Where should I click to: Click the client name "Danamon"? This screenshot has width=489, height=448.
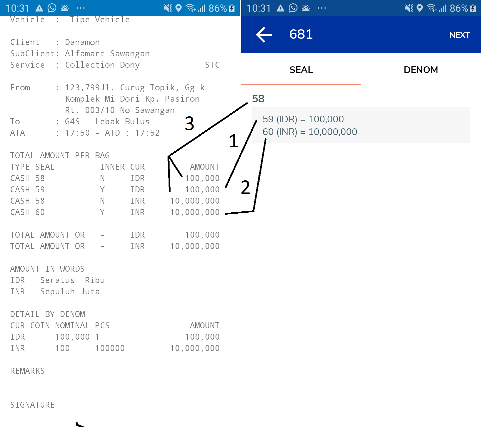click(82, 42)
